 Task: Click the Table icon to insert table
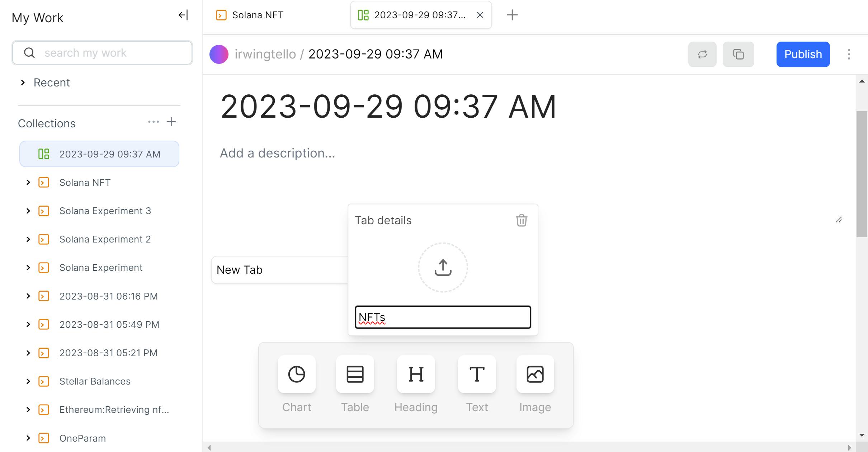point(354,374)
